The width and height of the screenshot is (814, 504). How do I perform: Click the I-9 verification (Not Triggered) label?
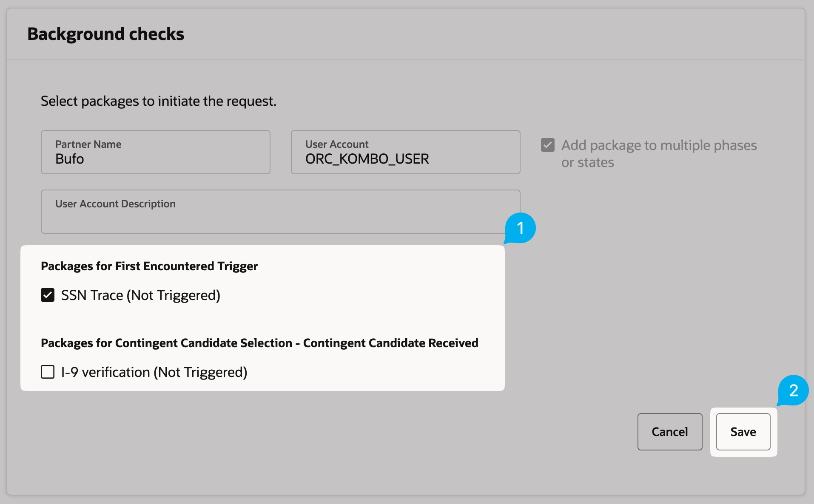pos(154,372)
